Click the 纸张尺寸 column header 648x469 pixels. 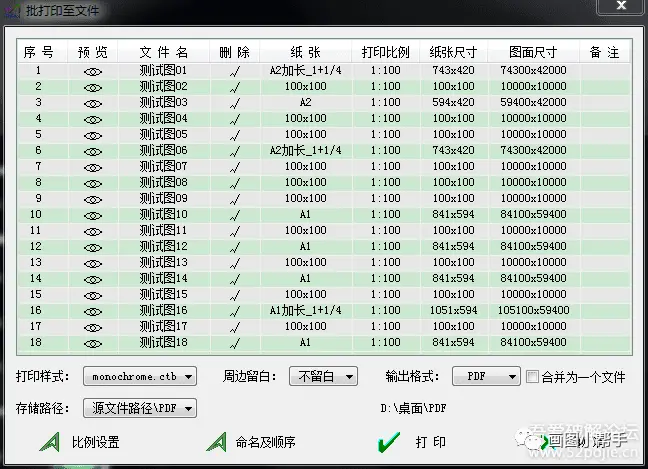click(x=453, y=52)
